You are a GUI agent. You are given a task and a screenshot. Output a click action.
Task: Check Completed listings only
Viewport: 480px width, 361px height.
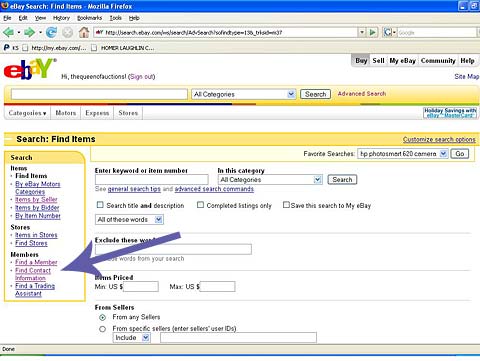(x=200, y=205)
